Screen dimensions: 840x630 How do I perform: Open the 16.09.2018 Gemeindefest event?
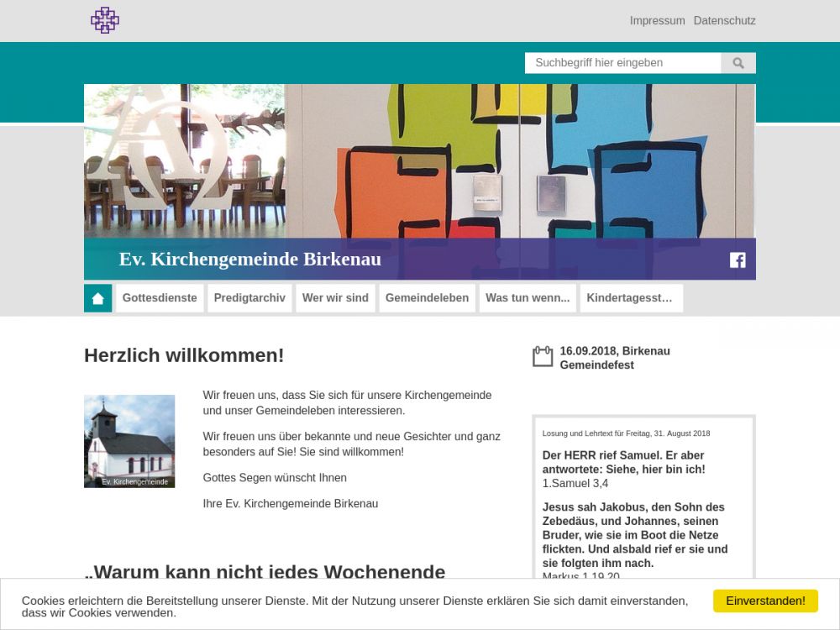click(615, 358)
